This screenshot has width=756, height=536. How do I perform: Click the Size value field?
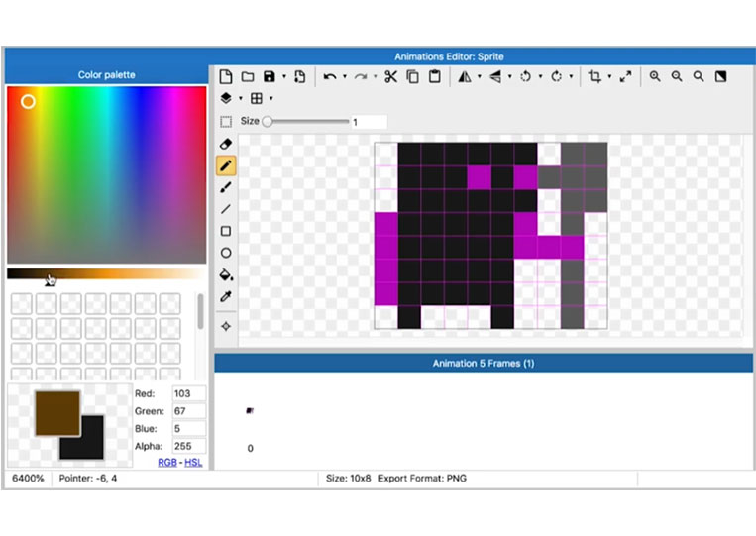click(369, 122)
